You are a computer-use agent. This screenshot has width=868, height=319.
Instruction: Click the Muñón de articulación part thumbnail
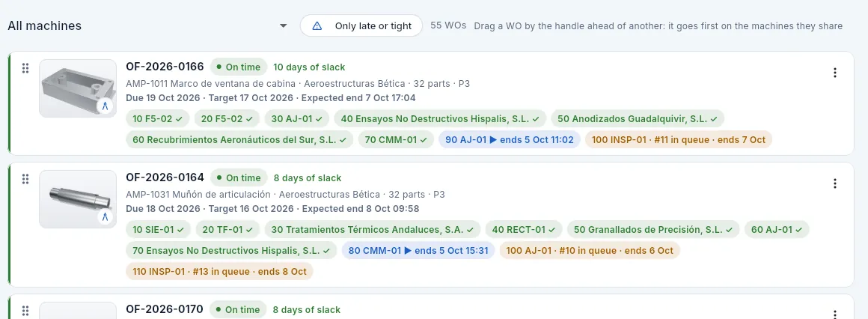tap(78, 199)
